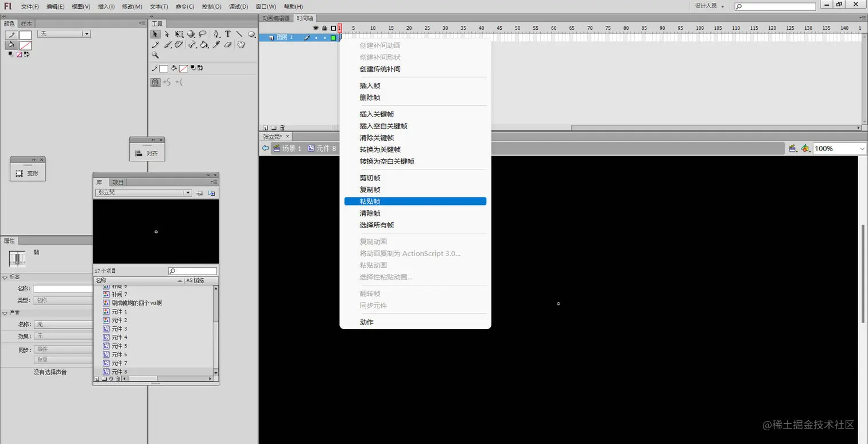Toggle the Snap to Objects magnet

pos(156,81)
